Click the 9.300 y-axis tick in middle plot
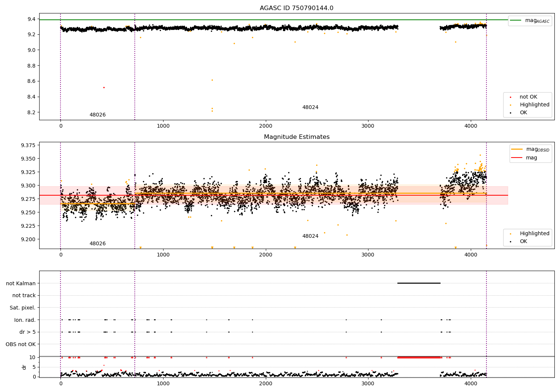Screen dimensions: 560x392 pyautogui.click(x=28, y=186)
